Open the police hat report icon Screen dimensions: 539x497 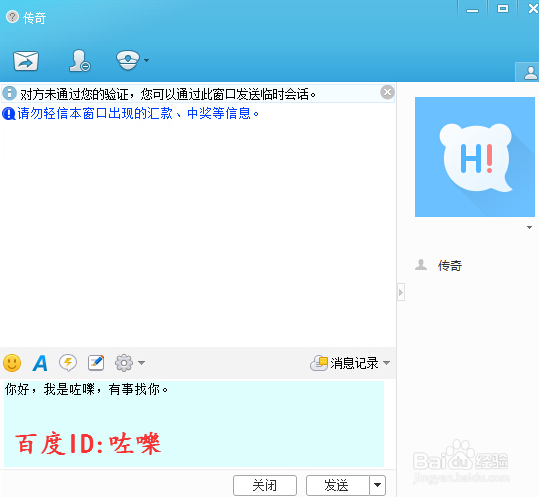[x=128, y=60]
